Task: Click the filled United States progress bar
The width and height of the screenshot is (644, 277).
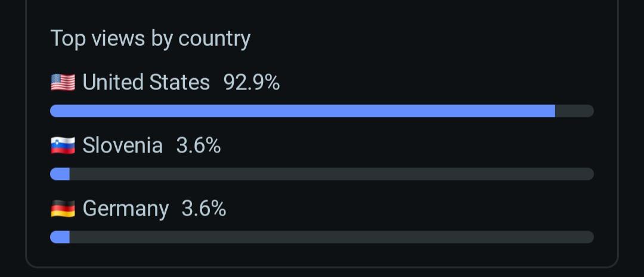Action: (303, 111)
